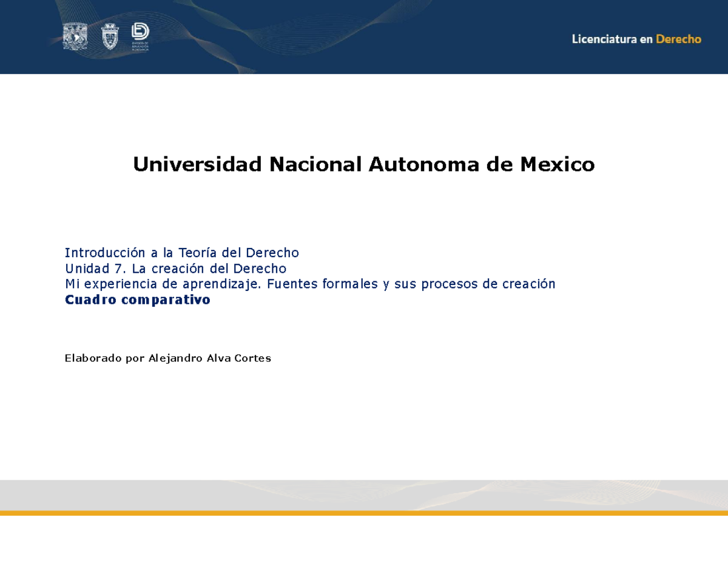Image resolution: width=728 pixels, height=562 pixels.
Task: Click the Universidad Nacional Autonoma de Mexico title
Action: pos(364,163)
